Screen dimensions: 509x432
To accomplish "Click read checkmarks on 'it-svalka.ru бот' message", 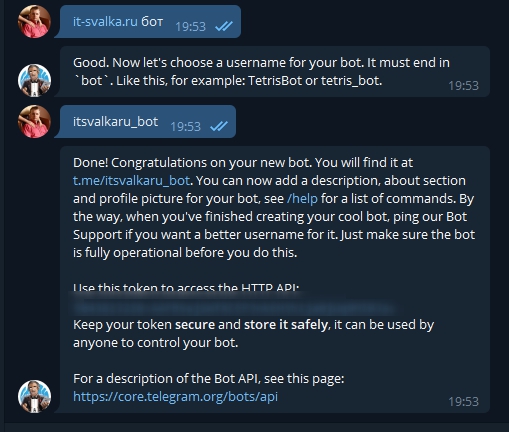I will click(224, 26).
